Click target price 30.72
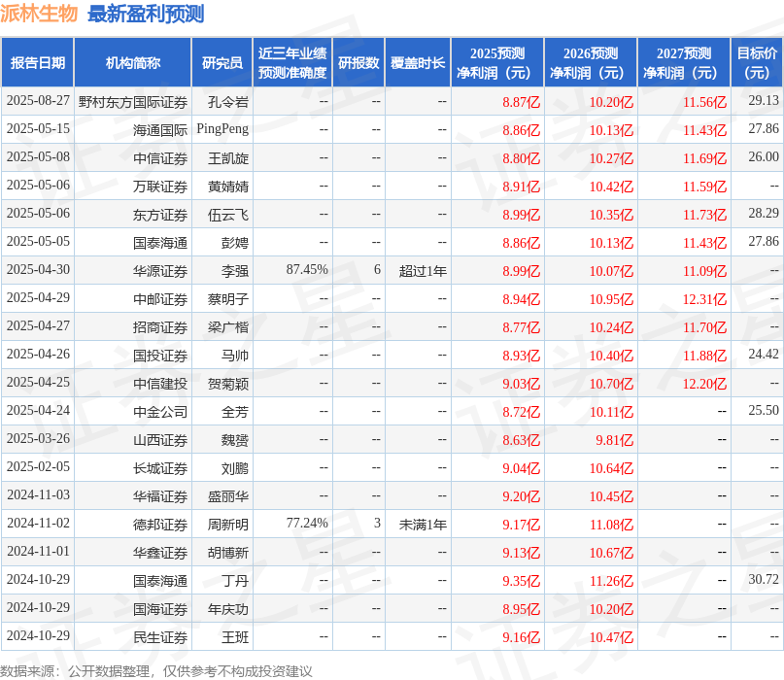Viewport: 784px width, 680px height. tap(764, 580)
